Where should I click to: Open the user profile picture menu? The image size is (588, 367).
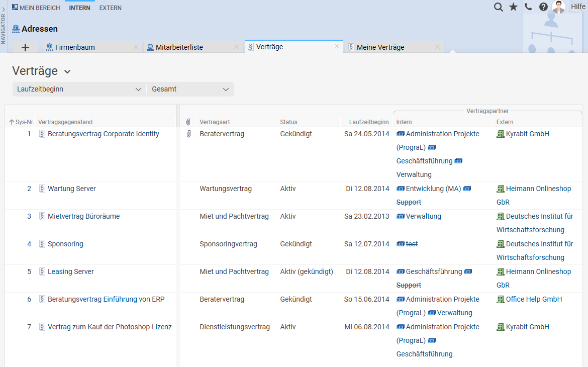click(x=558, y=7)
